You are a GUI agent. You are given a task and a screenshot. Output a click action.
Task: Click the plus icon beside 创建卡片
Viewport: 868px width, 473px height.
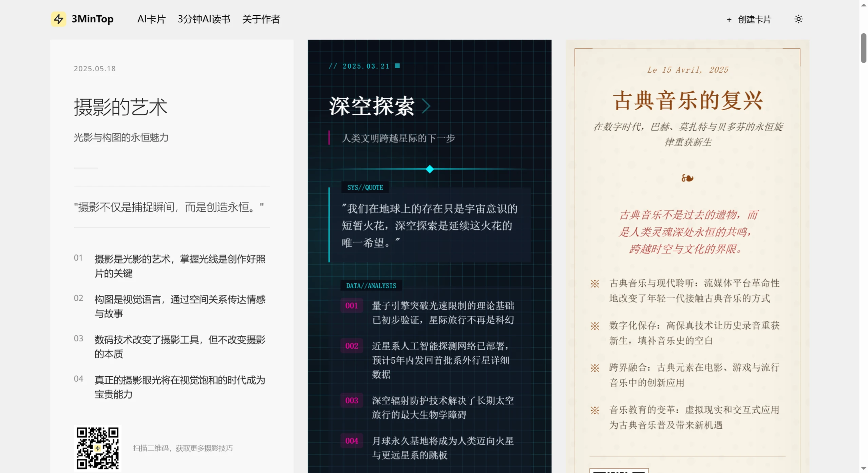tap(729, 19)
